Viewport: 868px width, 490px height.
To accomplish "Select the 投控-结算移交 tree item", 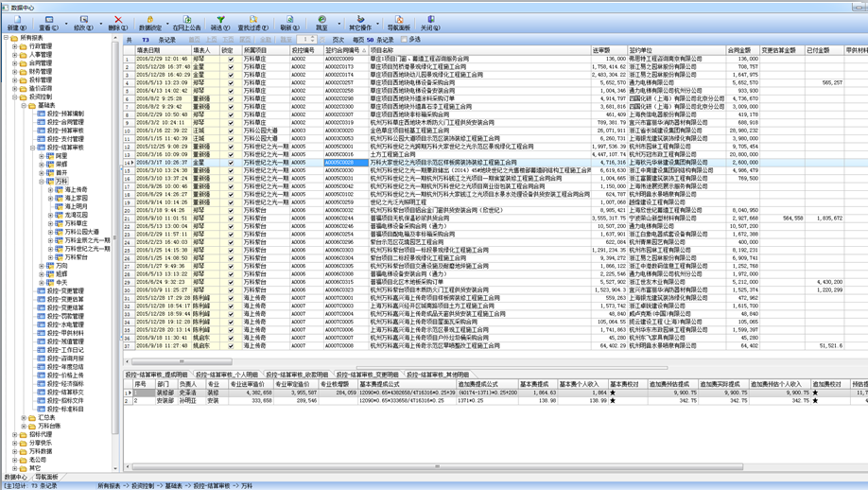I will [x=65, y=392].
